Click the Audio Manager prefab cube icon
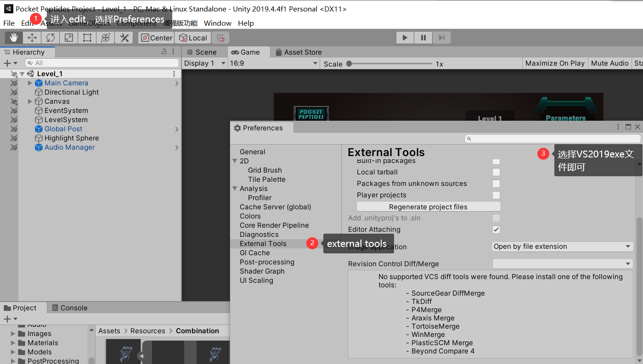 (39, 147)
